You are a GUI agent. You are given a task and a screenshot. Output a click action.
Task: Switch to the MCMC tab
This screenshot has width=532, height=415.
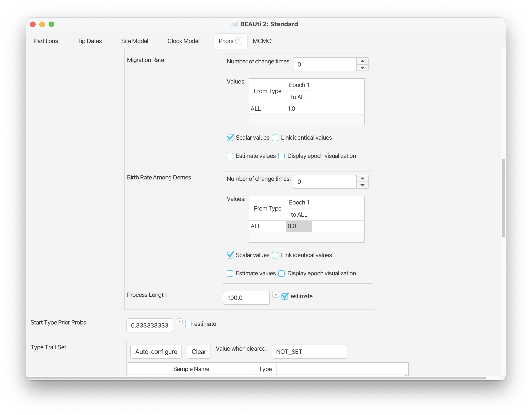click(262, 41)
